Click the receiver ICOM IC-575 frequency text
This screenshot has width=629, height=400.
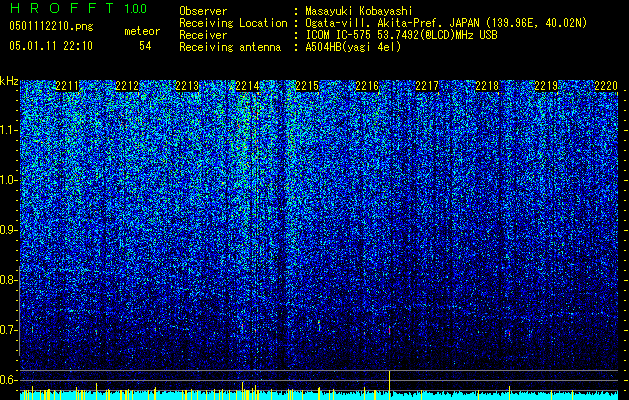click(401, 35)
